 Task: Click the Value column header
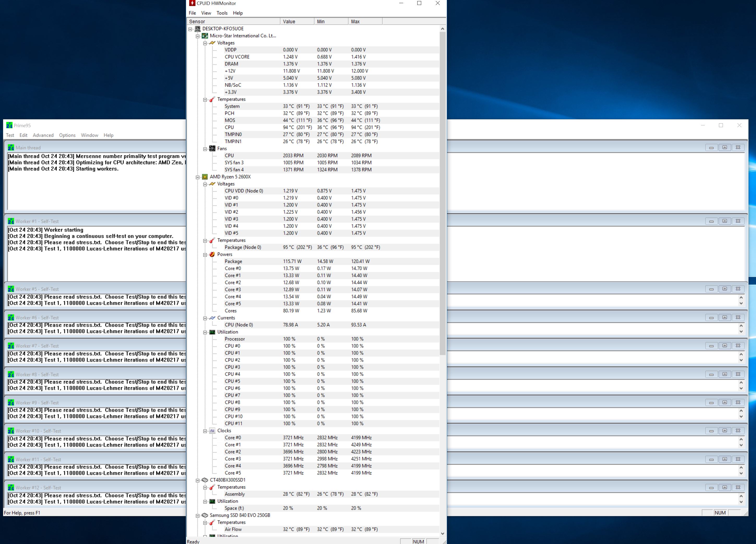coord(297,21)
